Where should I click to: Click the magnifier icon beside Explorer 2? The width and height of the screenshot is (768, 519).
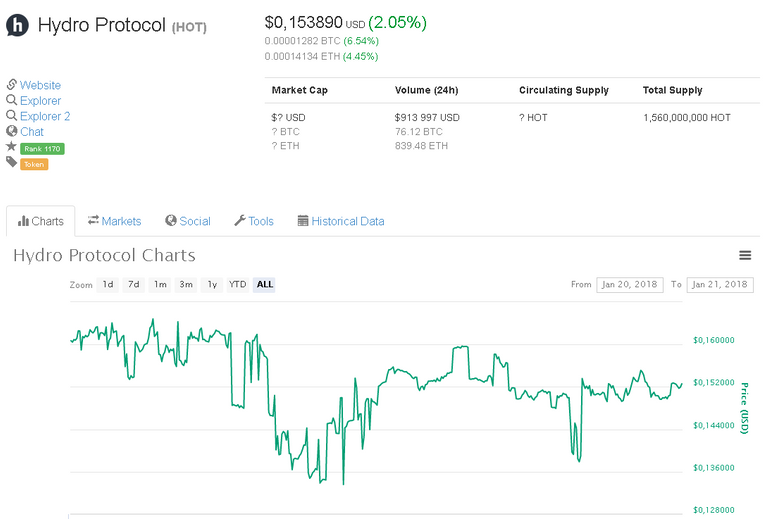12,116
